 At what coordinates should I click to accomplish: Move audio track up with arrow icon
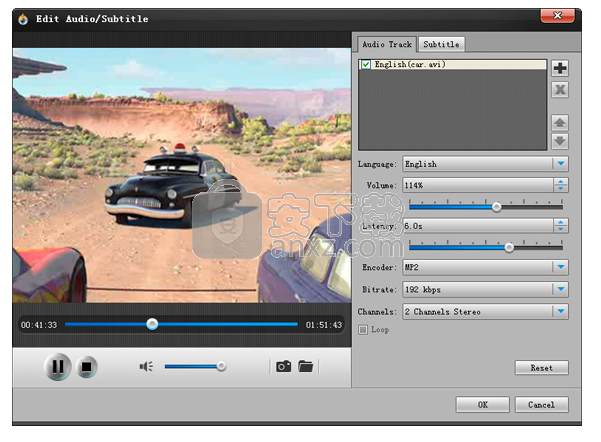[560, 123]
